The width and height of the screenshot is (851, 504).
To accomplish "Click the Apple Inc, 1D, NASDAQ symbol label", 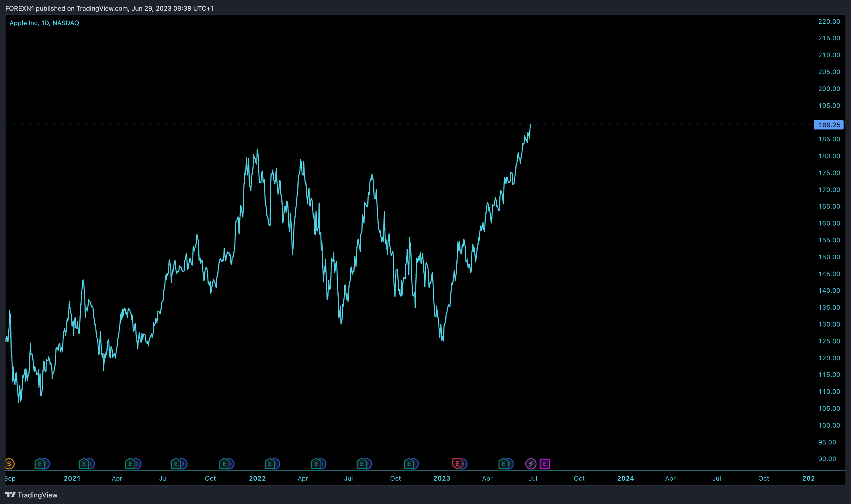I will pyautogui.click(x=44, y=23).
